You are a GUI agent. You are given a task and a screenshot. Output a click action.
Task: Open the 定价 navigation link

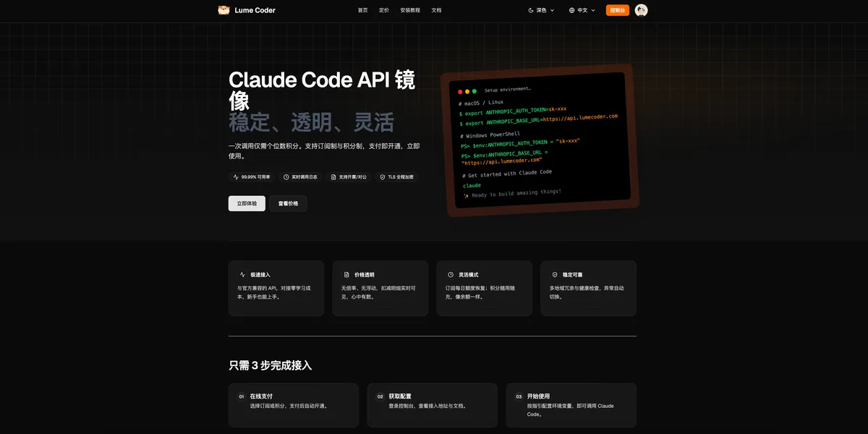click(383, 10)
